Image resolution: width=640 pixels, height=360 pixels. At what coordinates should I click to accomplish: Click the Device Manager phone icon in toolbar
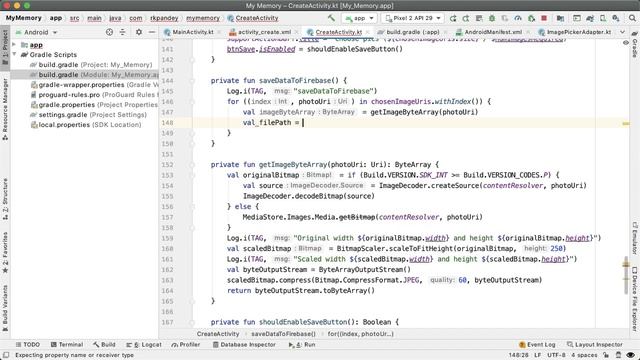tap(602, 18)
